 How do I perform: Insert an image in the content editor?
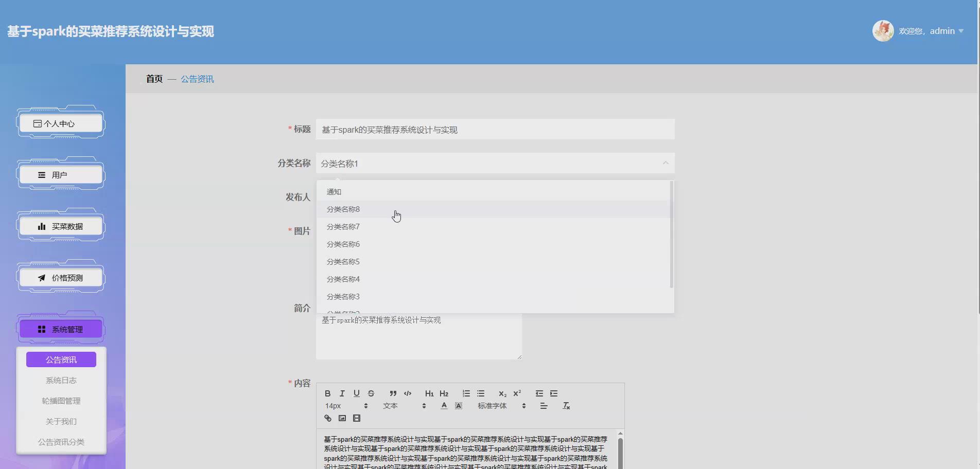pos(342,418)
